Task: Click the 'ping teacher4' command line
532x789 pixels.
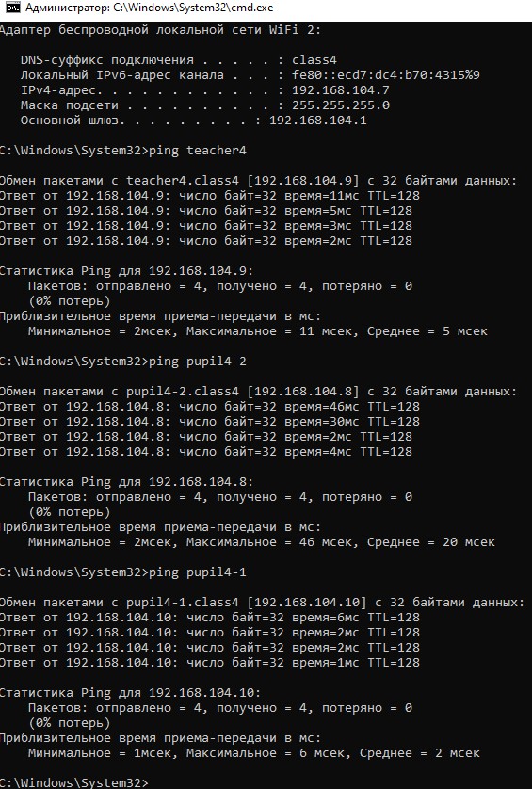Action: [123, 151]
